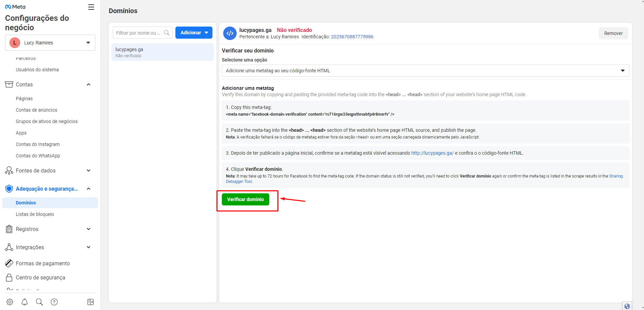Open Contas do WhatsApp
The height and width of the screenshot is (310, 644).
point(38,156)
